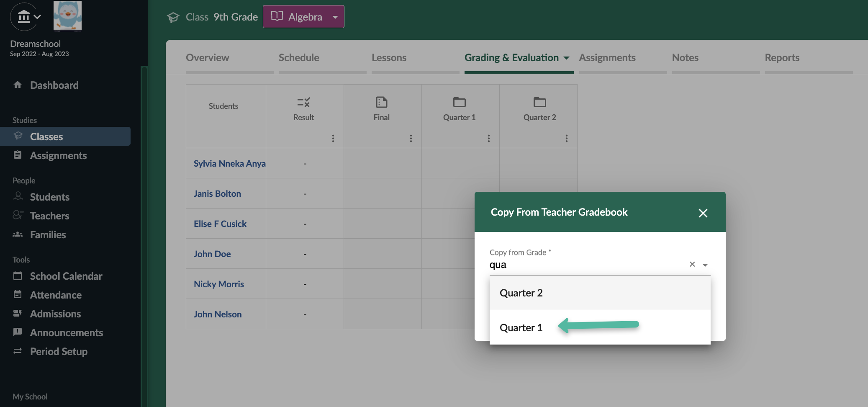
Task: Click the Students person icon
Action: 18,196
